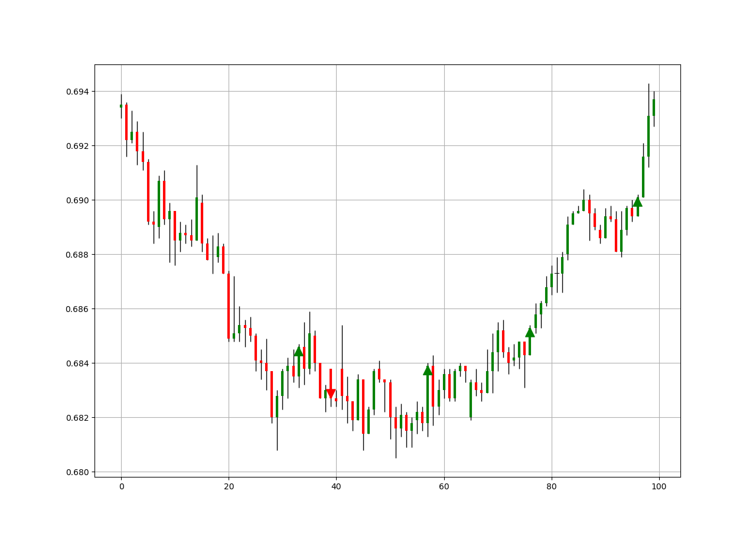This screenshot has width=756, height=536.
Task: Select the x-axis label 80
Action: tap(551, 486)
